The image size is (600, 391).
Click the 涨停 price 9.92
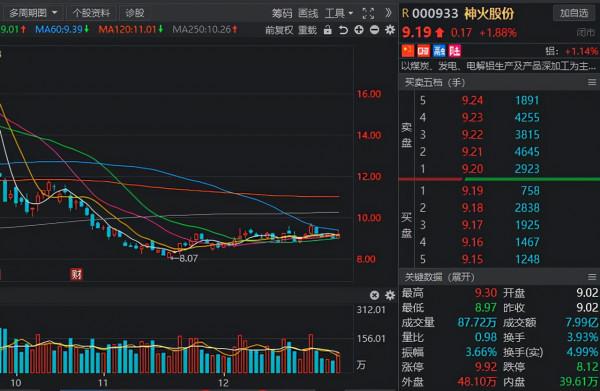[x=486, y=367]
